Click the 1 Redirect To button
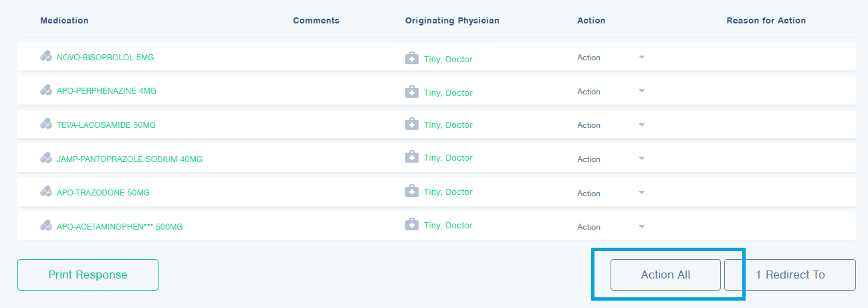868x308 pixels. (x=790, y=275)
